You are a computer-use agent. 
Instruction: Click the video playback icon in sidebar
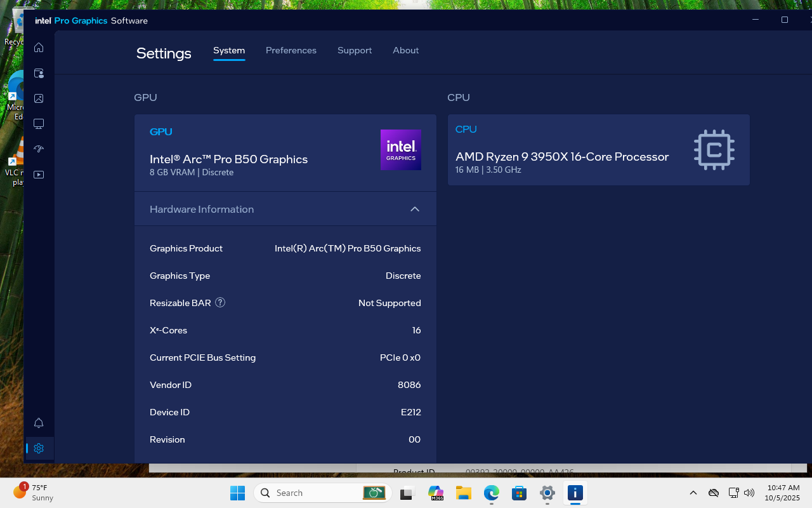point(39,175)
